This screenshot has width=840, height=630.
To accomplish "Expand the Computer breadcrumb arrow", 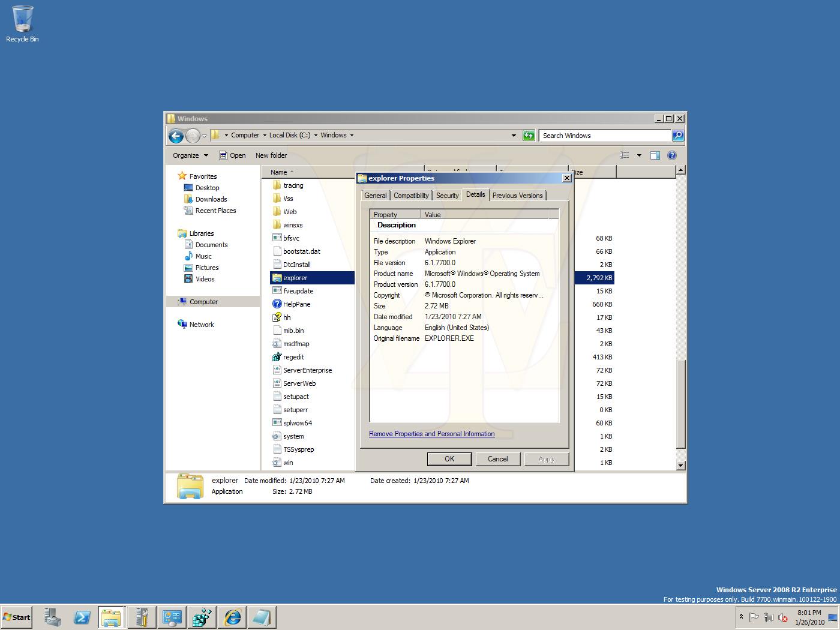I will (264, 136).
